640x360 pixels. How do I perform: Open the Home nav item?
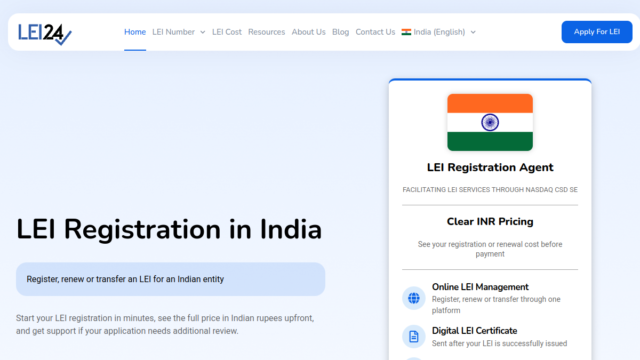(135, 32)
